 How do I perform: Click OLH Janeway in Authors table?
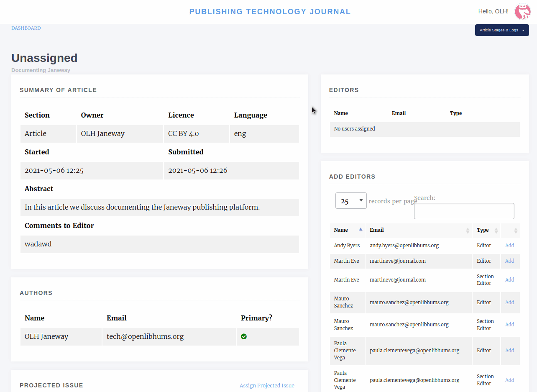pyautogui.click(x=46, y=336)
